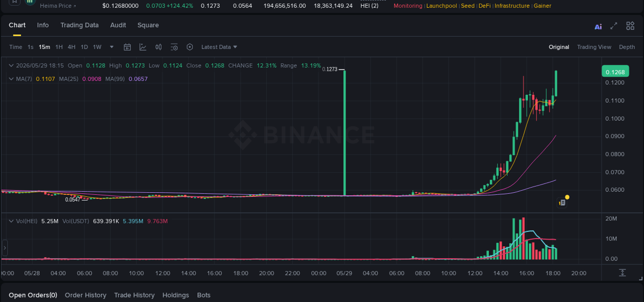Follow the Heima Price link
Screen dimensions: 644x302
coord(58,6)
